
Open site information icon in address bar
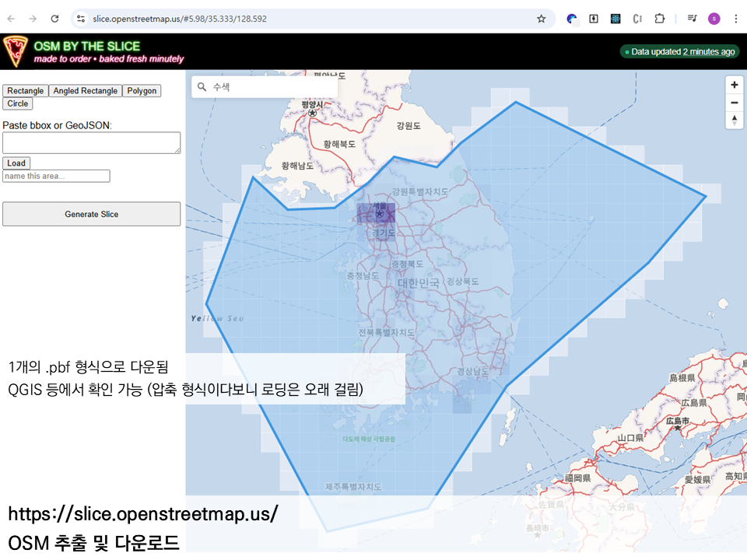point(81,19)
